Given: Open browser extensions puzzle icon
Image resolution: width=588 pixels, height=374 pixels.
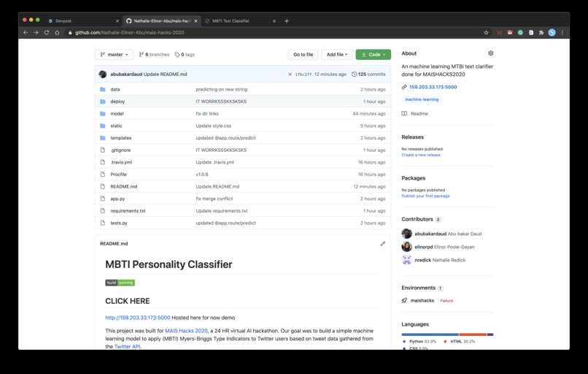Looking at the screenshot, I should coord(541,33).
